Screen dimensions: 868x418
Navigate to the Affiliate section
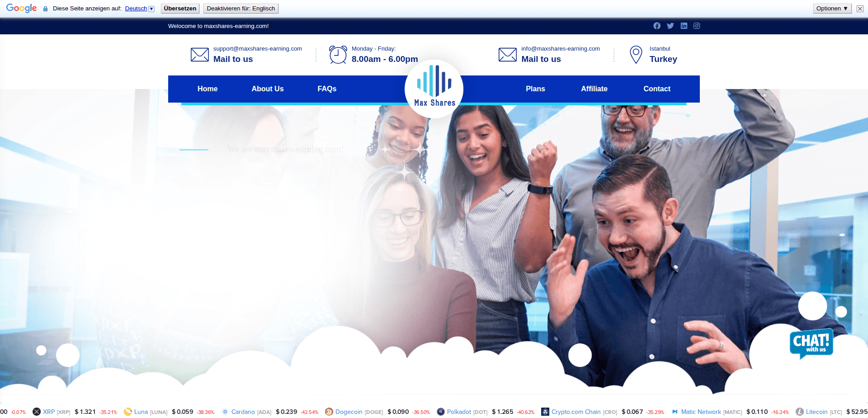594,89
